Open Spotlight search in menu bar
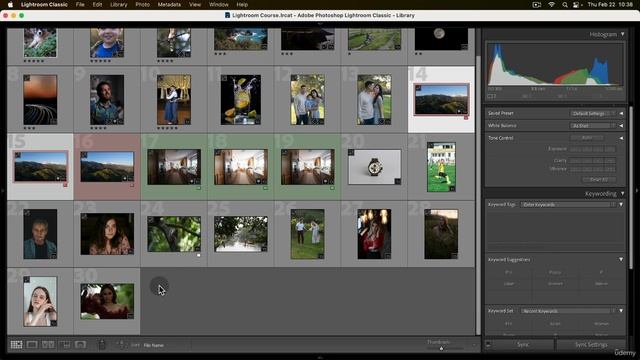Screen dimensions: 640x360 [565, 4]
